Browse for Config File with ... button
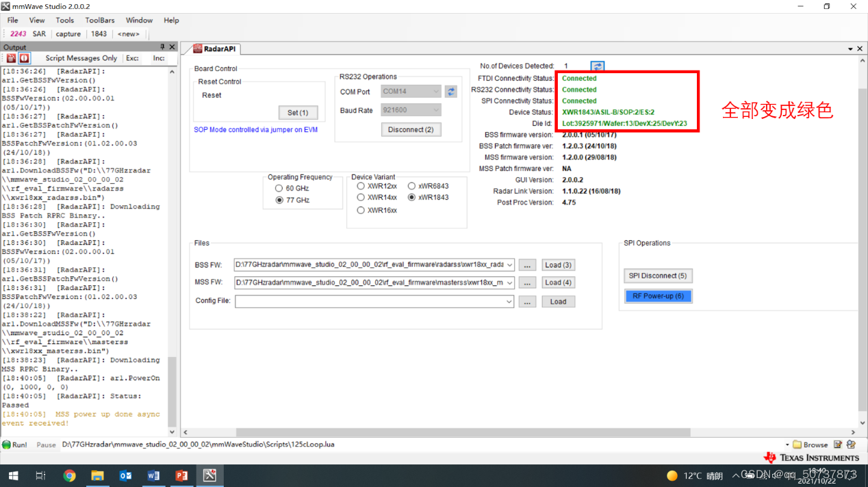 pyautogui.click(x=527, y=302)
